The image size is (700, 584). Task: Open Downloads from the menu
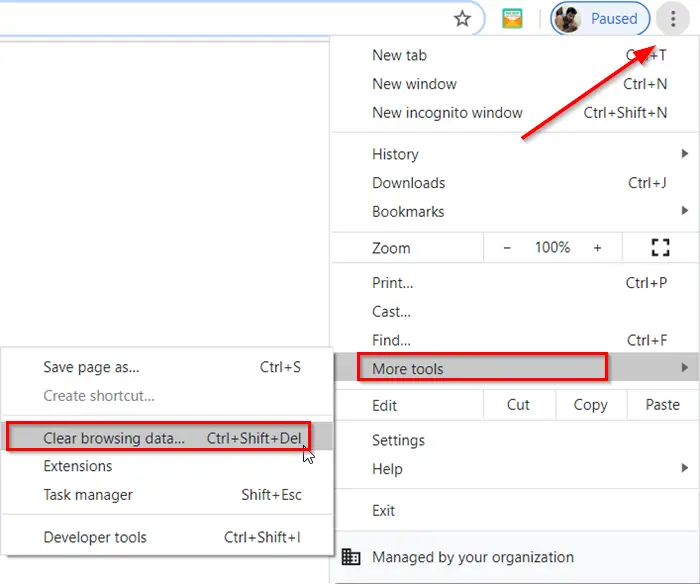pos(516,183)
